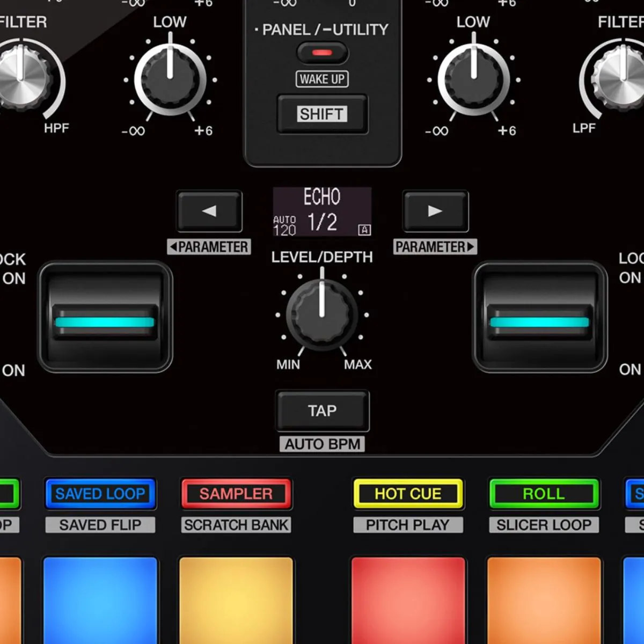Image resolution: width=644 pixels, height=644 pixels.
Task: Select the SAVED LOOP pad mode
Action: click(x=100, y=494)
